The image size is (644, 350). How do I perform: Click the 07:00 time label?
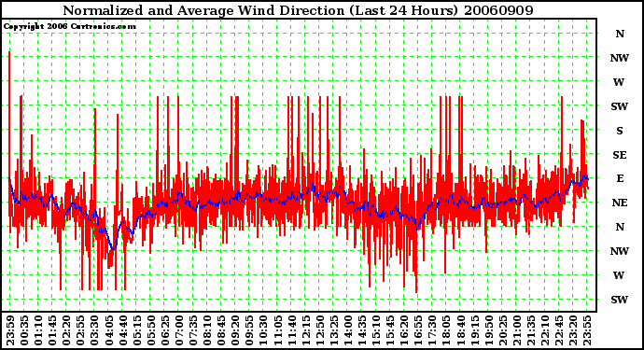[x=179, y=330]
